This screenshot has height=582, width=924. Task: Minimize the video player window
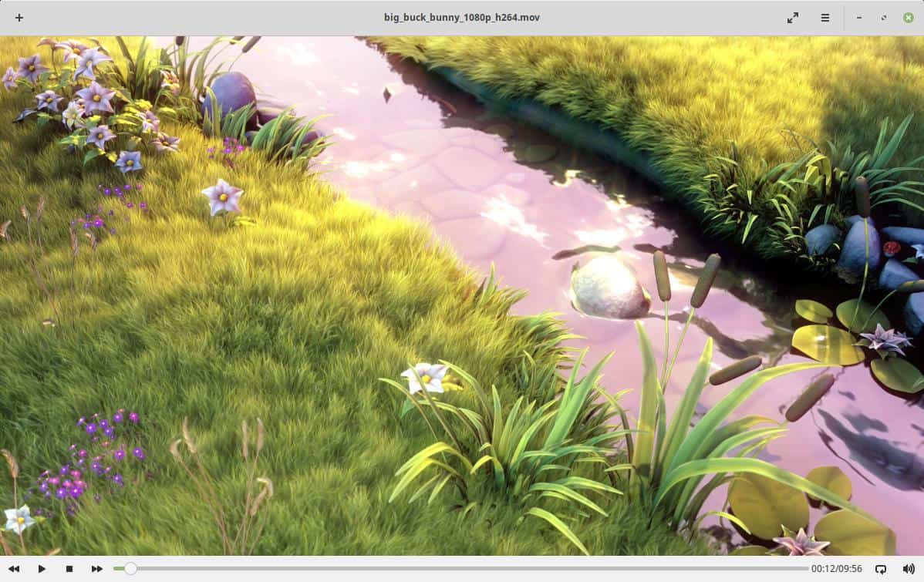pos(859,18)
